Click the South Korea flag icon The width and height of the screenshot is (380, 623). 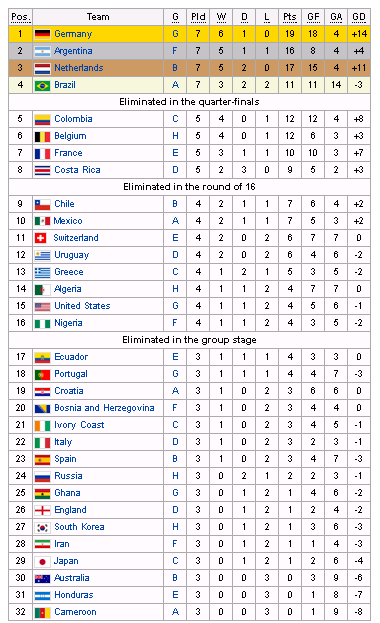click(42, 527)
